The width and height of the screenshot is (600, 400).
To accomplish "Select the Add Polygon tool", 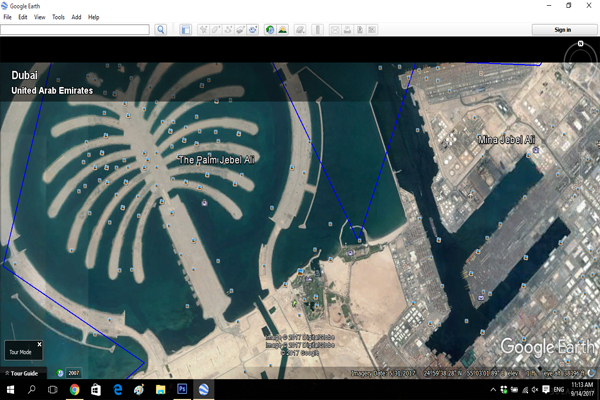I will [215, 29].
